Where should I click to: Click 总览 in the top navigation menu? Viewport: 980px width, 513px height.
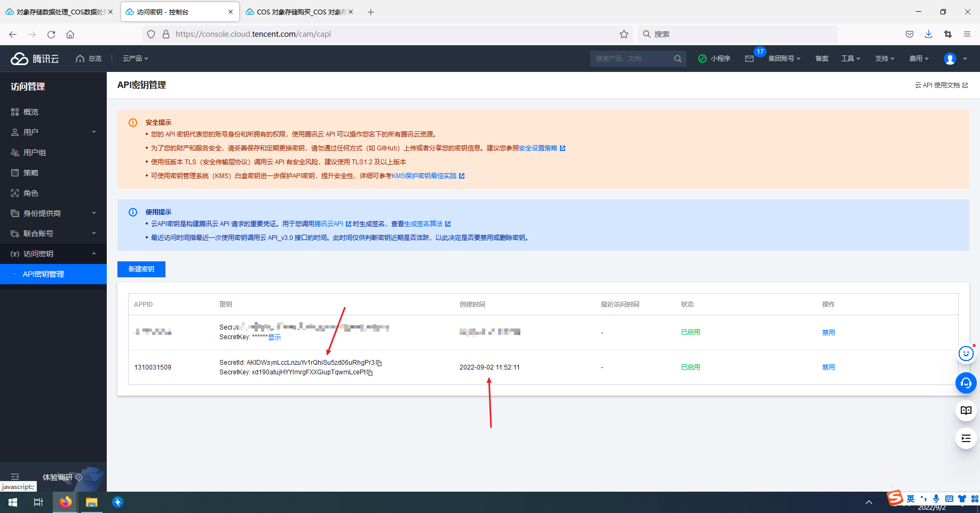94,59
